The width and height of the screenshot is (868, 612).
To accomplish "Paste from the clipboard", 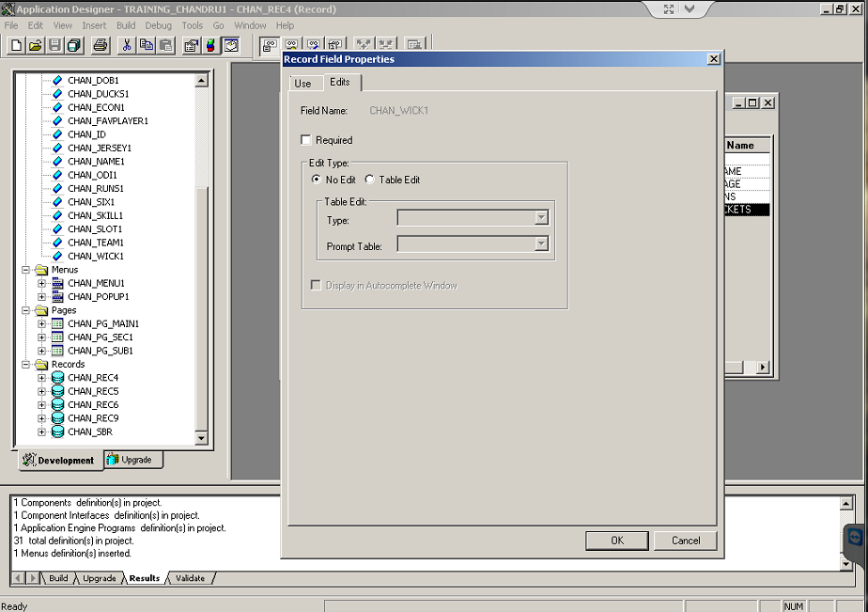I will 165,45.
